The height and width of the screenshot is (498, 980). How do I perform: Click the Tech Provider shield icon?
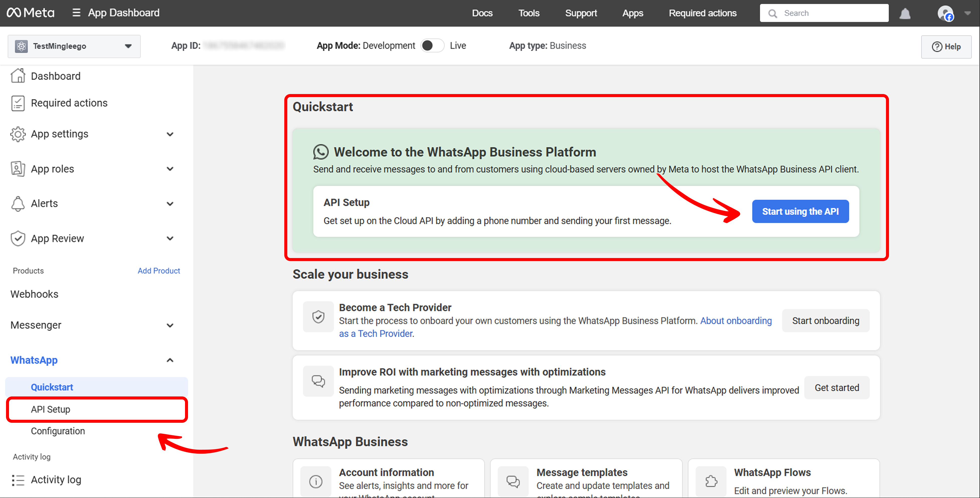click(x=318, y=316)
